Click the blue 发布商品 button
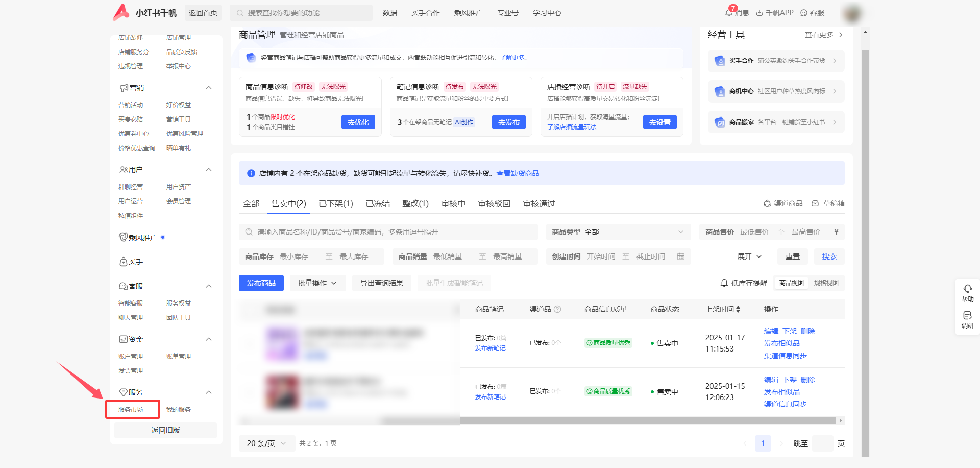This screenshot has height=468, width=980. (x=261, y=283)
